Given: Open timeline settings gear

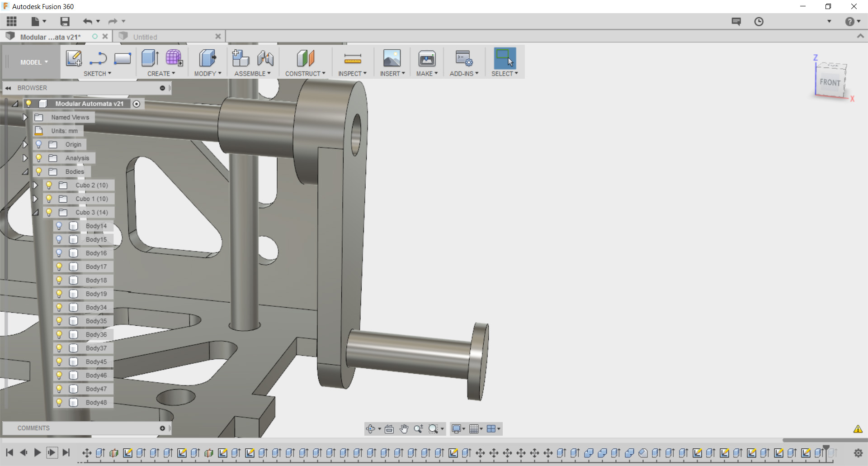Looking at the screenshot, I should [858, 452].
